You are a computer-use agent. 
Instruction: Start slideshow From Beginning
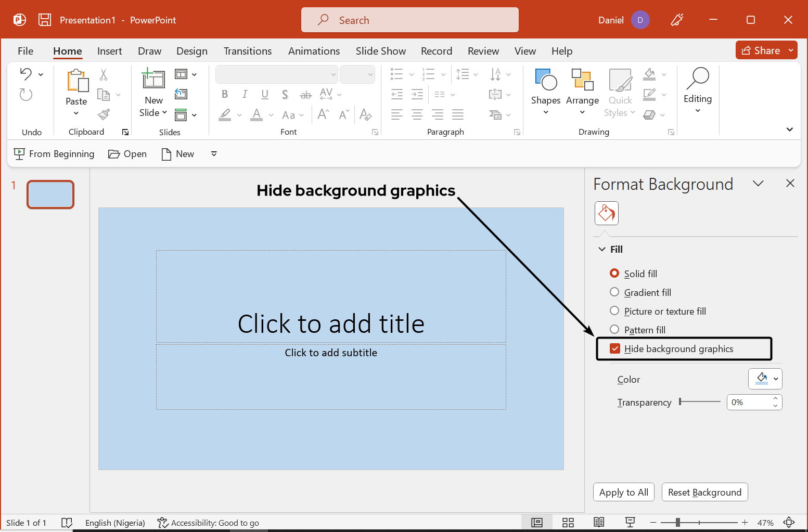pyautogui.click(x=54, y=154)
